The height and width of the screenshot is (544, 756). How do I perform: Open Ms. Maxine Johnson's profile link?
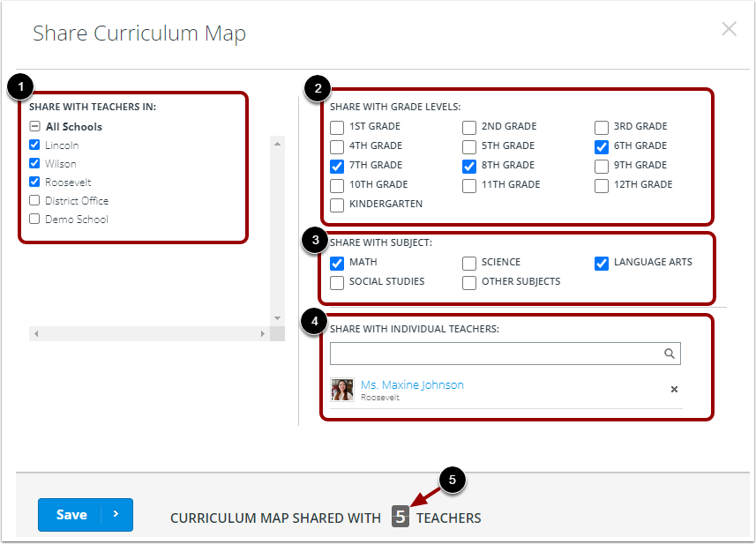(x=412, y=385)
